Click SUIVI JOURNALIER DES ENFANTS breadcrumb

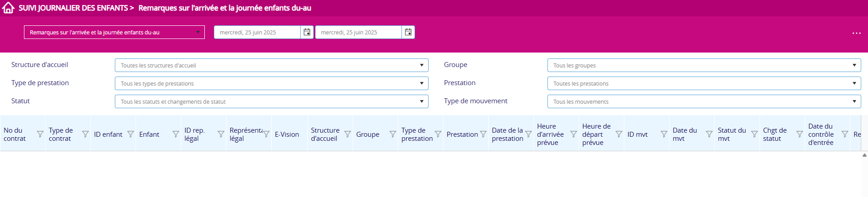tap(73, 8)
